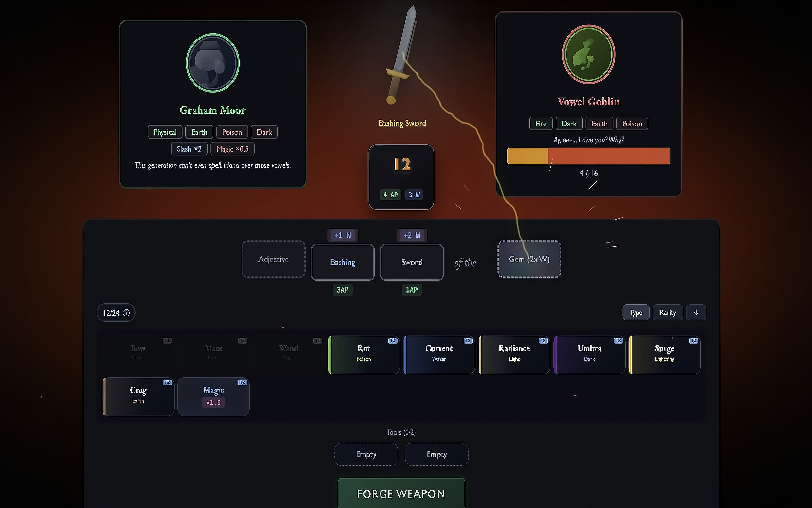Open the empty Adjective slot
The image size is (812, 508).
[273, 259]
